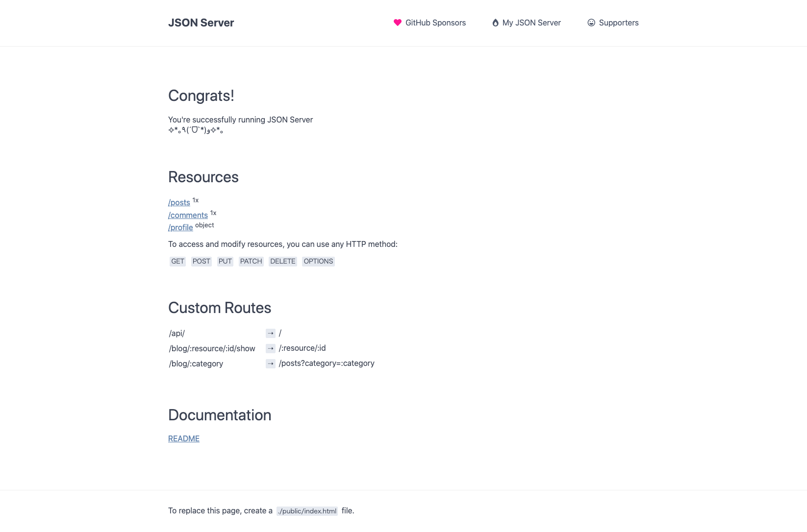Viewport: 807px width, 532px height.
Task: Go to the Supporters page
Action: (613, 23)
